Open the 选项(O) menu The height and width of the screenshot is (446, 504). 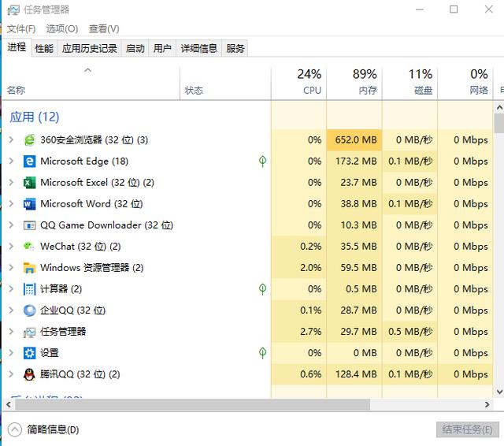[x=62, y=29]
